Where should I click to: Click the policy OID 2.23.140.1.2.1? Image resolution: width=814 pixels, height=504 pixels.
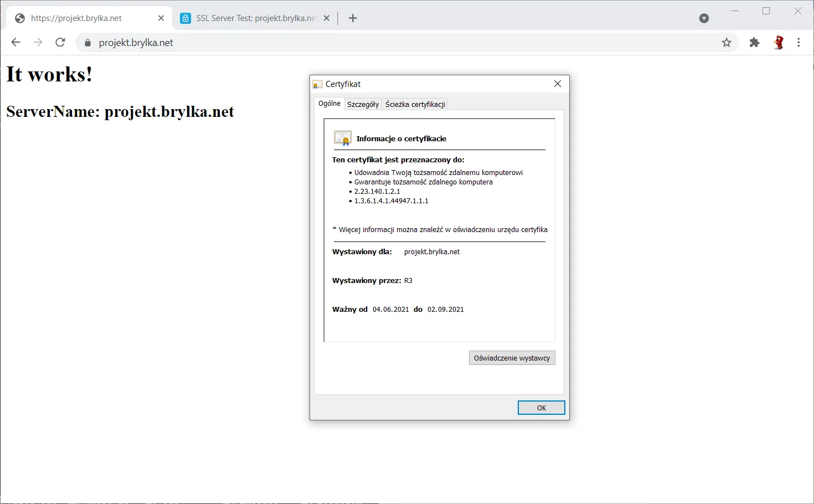coord(377,191)
